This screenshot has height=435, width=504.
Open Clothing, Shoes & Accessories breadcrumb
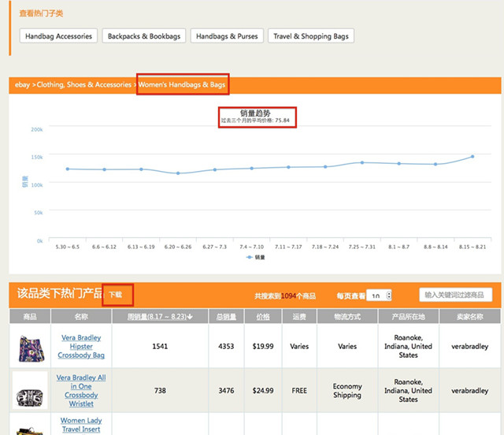click(x=84, y=84)
